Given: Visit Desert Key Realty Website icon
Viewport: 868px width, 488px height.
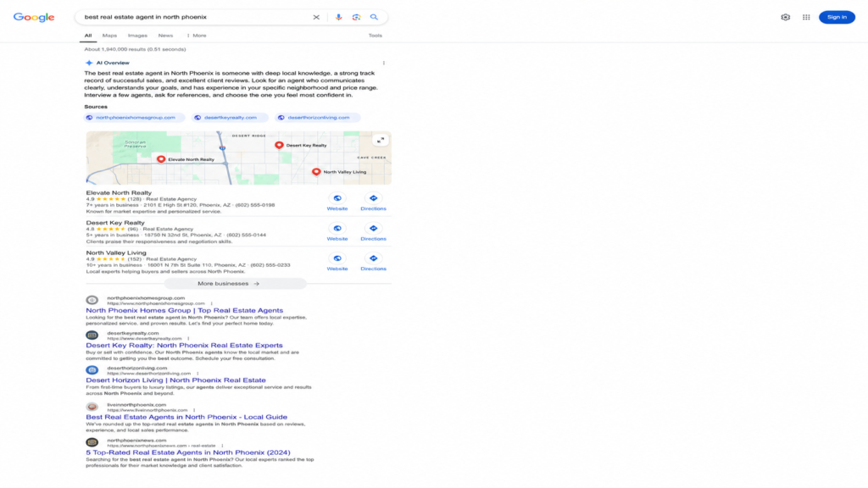Looking at the screenshot, I should tap(337, 229).
